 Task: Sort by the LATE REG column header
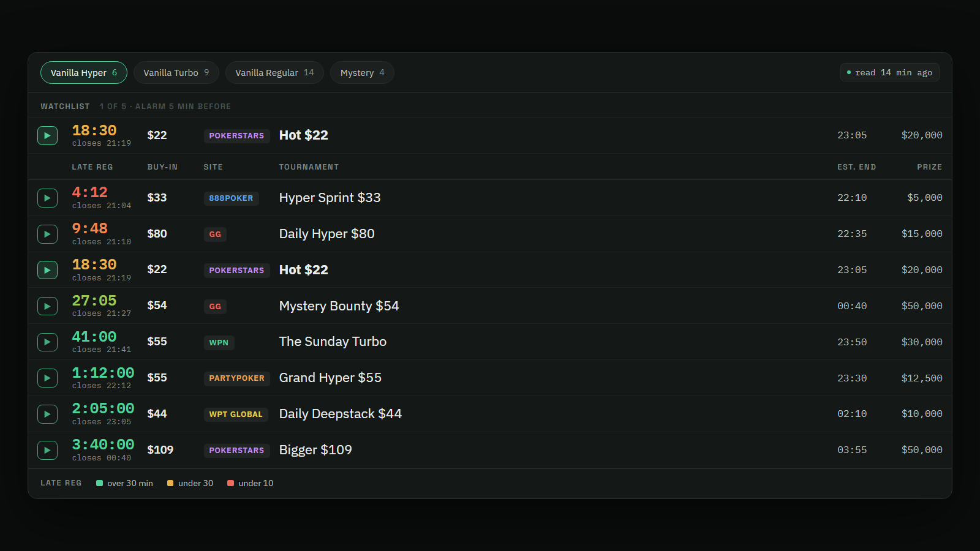click(x=92, y=167)
